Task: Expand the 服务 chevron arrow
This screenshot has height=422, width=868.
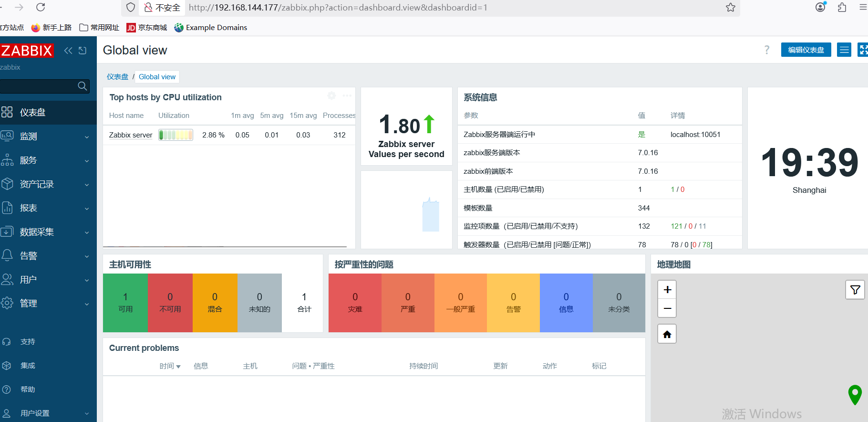Action: 87,161
